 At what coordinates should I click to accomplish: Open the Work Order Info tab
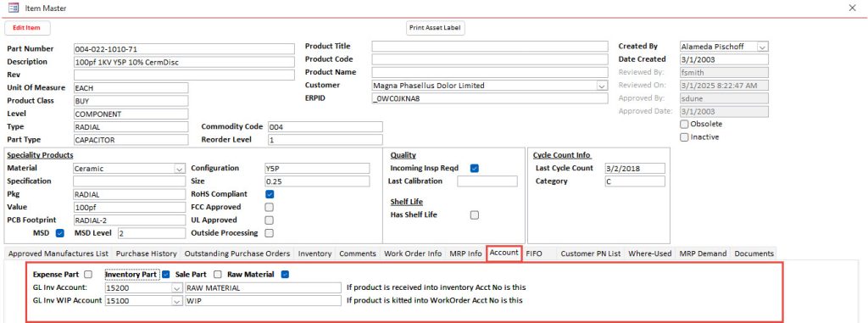[413, 253]
